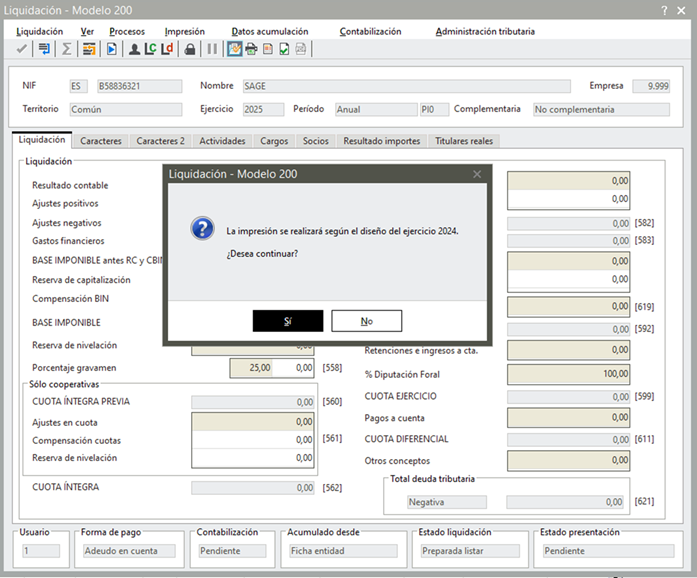The image size is (697, 578).
Task: Click the printer icon in toolbar
Action: pos(251,48)
